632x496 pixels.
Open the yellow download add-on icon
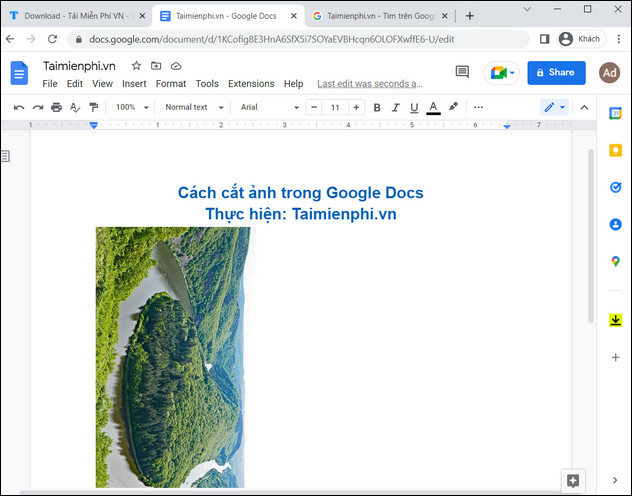pos(615,320)
